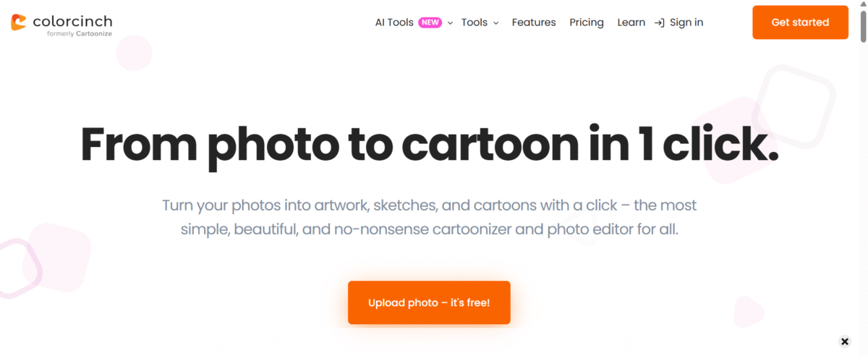Click the 'From photo to cartoon' headline
This screenshot has width=868, height=356.
(429, 145)
